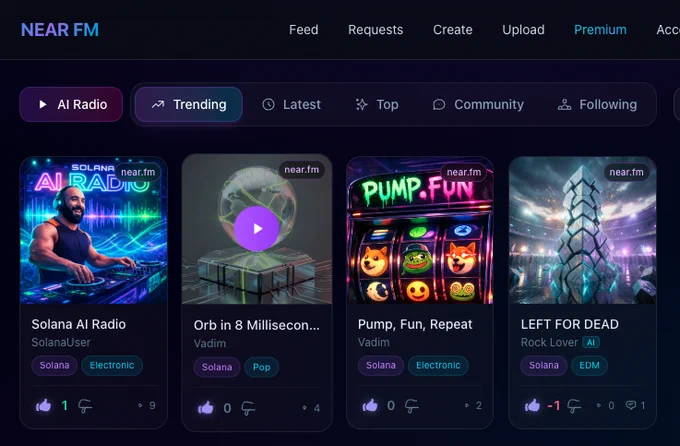The image size is (680, 446).
Task: Dislike the Orb in 8 Milliseconds track
Action: 248,408
